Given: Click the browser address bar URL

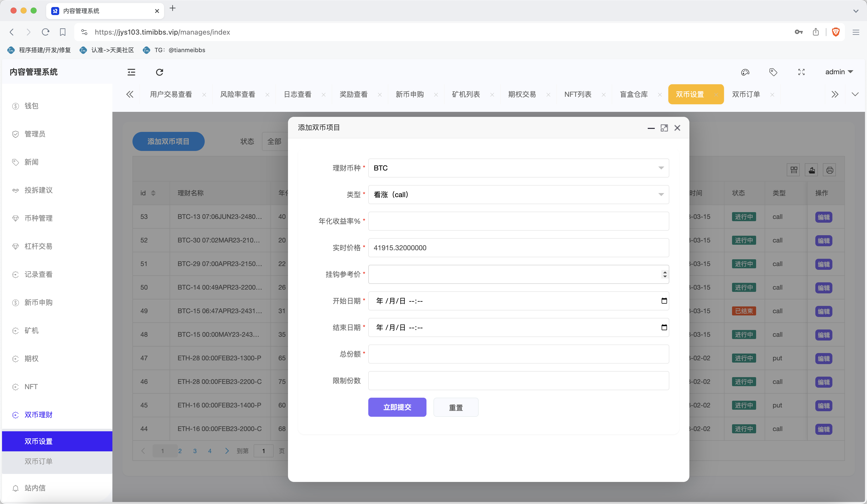Looking at the screenshot, I should click(x=162, y=32).
